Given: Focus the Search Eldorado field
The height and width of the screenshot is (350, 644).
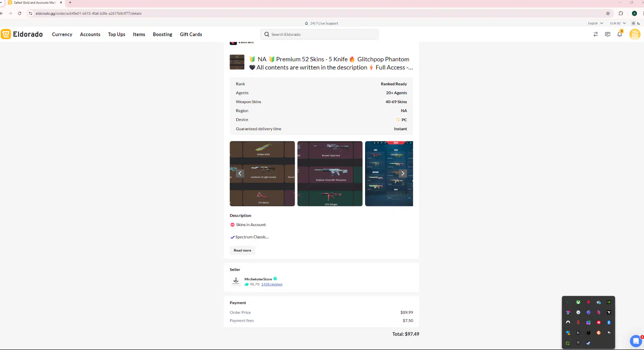Looking at the screenshot, I should (319, 34).
